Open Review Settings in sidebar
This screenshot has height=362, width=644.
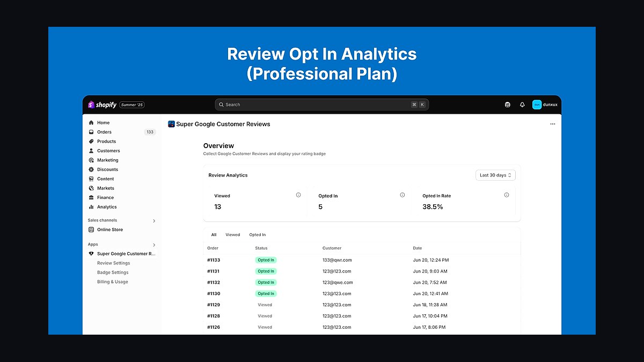click(114, 263)
